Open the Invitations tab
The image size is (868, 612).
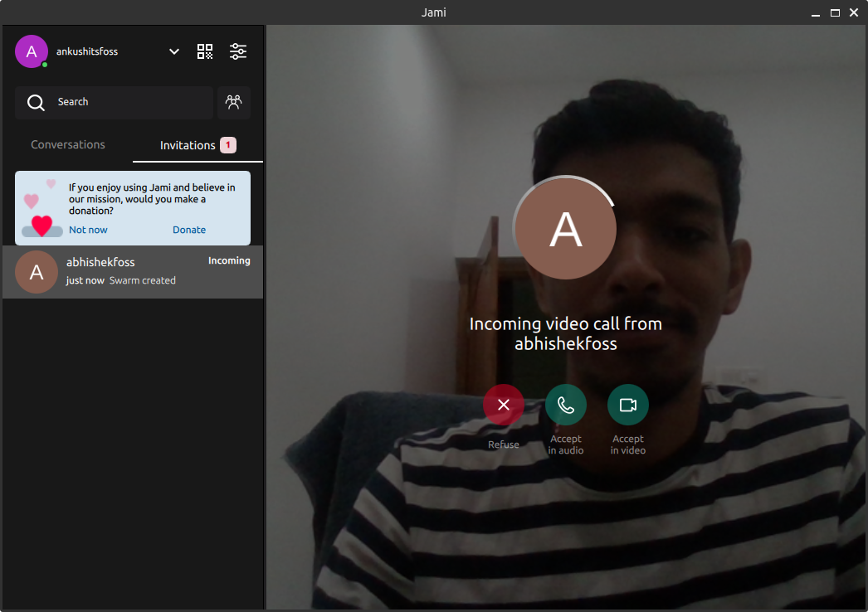pos(188,144)
